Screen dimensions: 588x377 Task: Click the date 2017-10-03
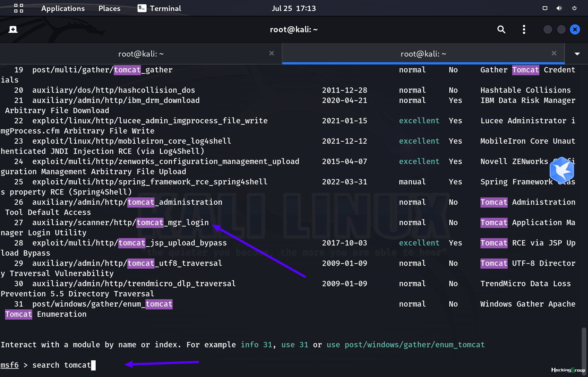pyautogui.click(x=344, y=243)
